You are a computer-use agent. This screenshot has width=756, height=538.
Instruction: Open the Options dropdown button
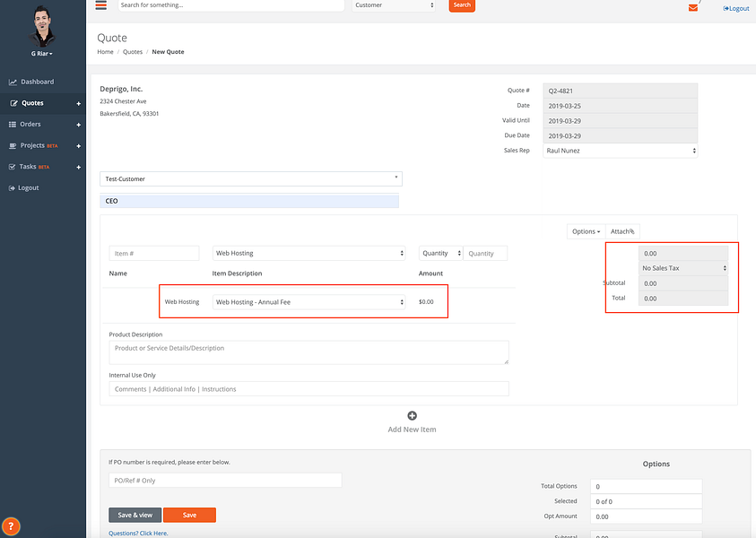coord(586,232)
